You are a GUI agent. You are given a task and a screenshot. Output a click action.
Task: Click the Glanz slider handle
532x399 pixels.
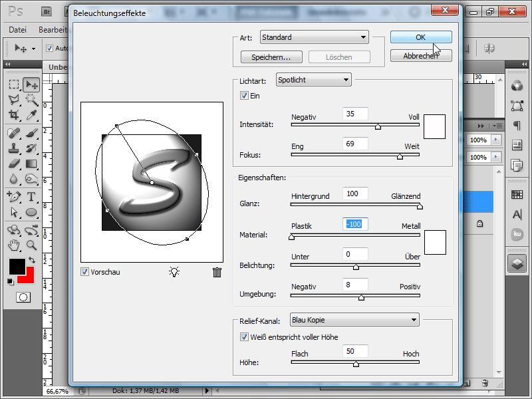(x=420, y=206)
